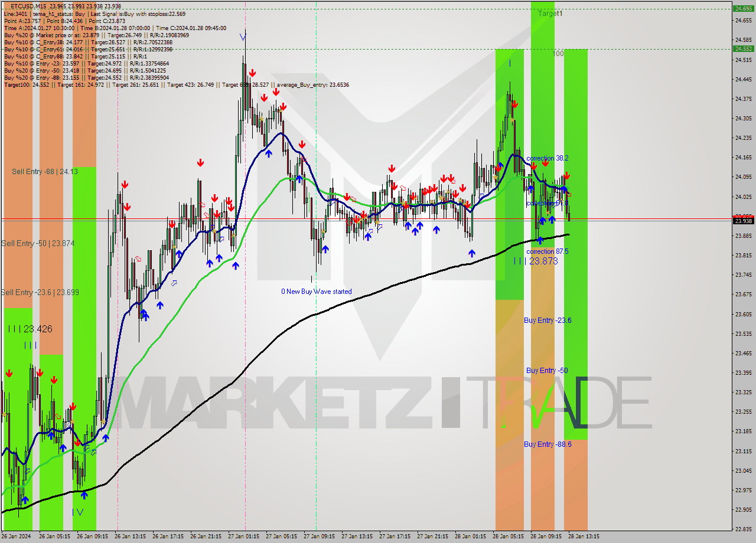Click the '26 Jan 13:15' time axis label
The image size is (756, 543).
131,537
